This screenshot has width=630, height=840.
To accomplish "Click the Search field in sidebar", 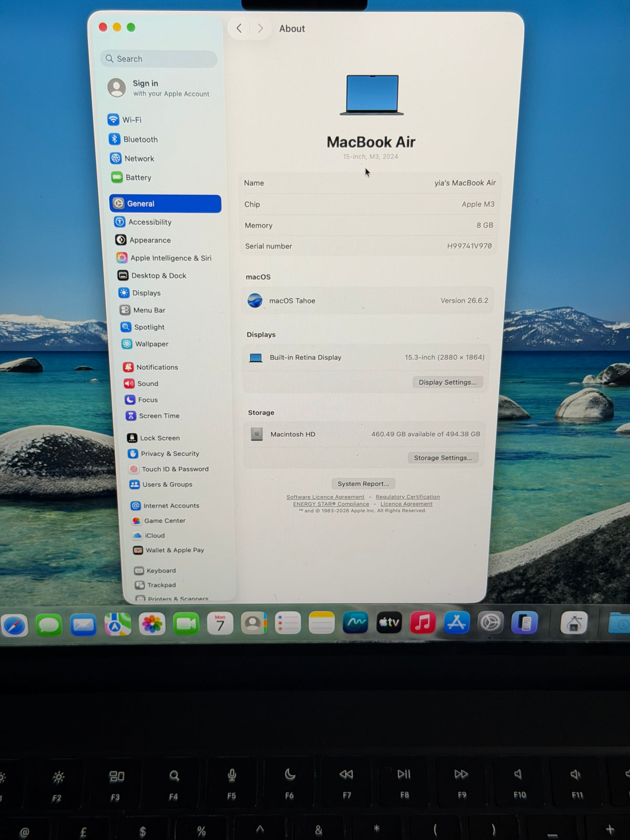I will [x=159, y=59].
